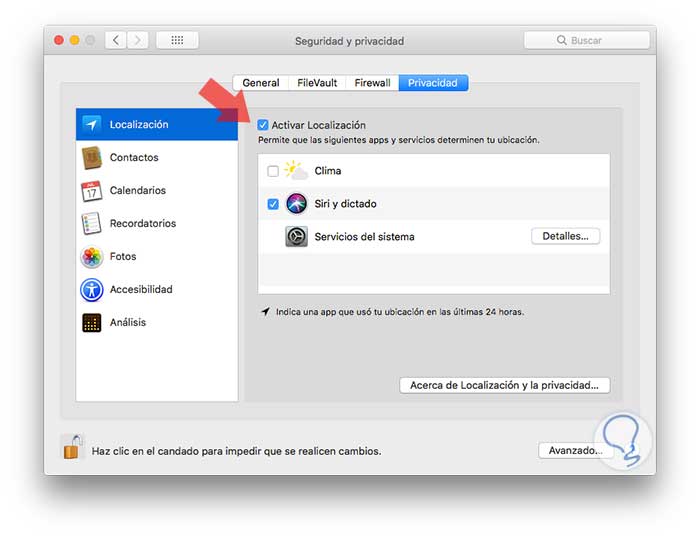Open Acerca de Localización y la privacidad
The image size is (700, 538).
[504, 385]
